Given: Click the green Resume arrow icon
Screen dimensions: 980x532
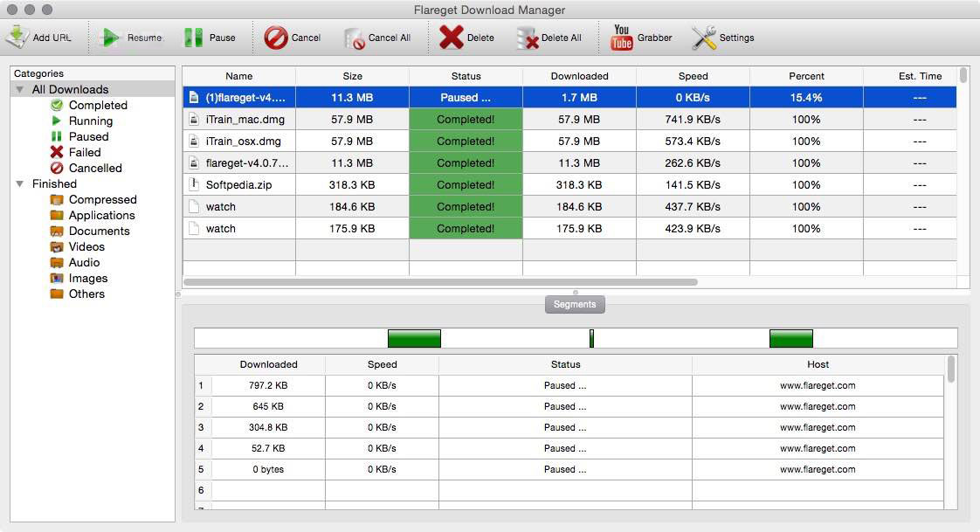Looking at the screenshot, I should [111, 38].
